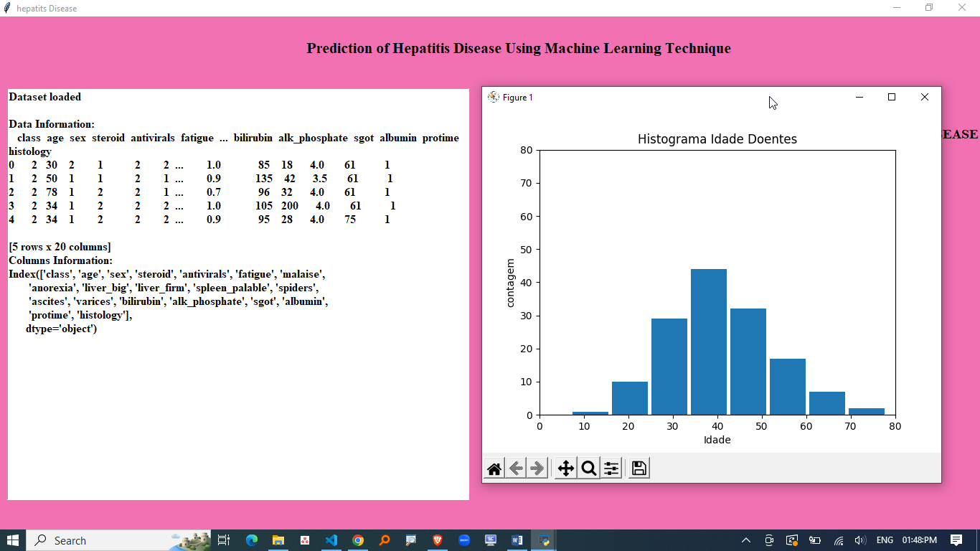
Task: Reset the plot view with Home icon
Action: point(494,468)
